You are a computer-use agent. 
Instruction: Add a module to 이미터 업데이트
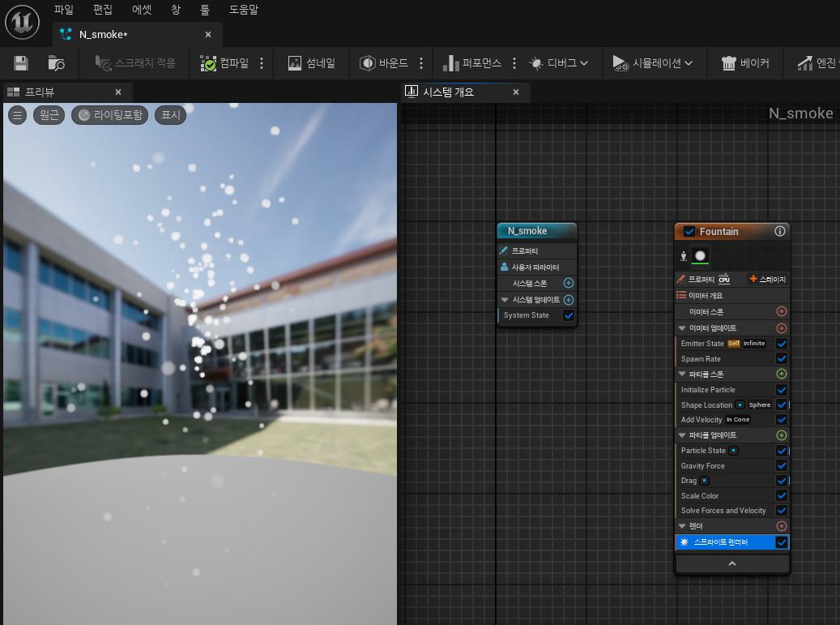point(782,328)
